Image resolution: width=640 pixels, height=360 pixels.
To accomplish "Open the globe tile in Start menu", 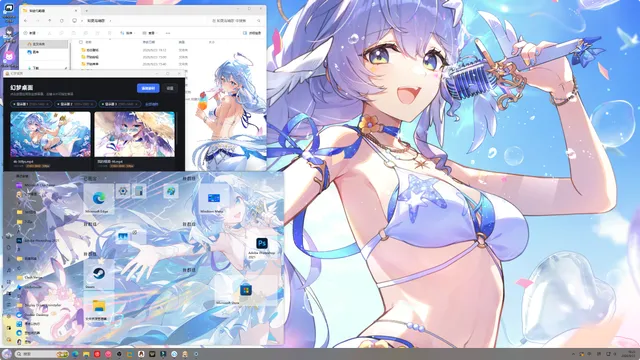I will [x=171, y=191].
